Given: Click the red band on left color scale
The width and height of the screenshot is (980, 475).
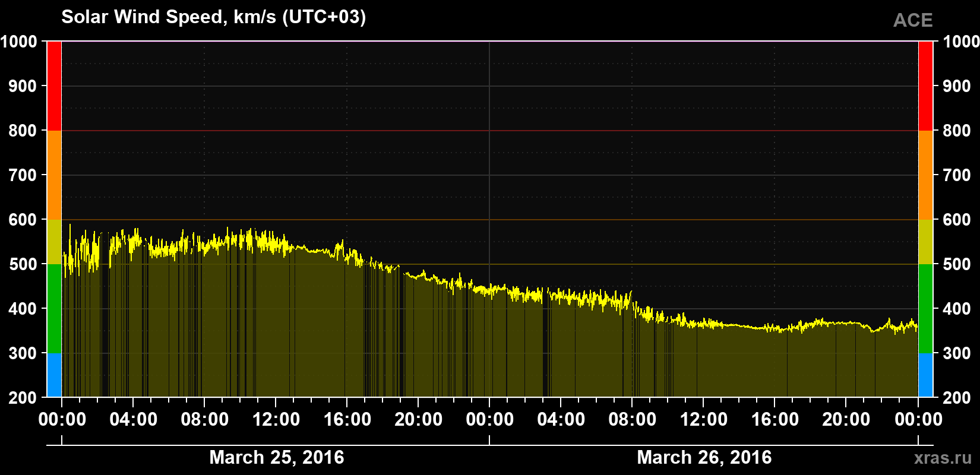Looking at the screenshot, I should point(54,86).
